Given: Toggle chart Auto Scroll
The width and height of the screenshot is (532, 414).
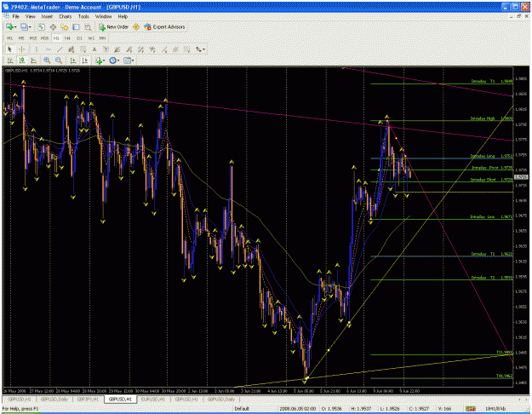Looking at the screenshot, I should pos(73,60).
